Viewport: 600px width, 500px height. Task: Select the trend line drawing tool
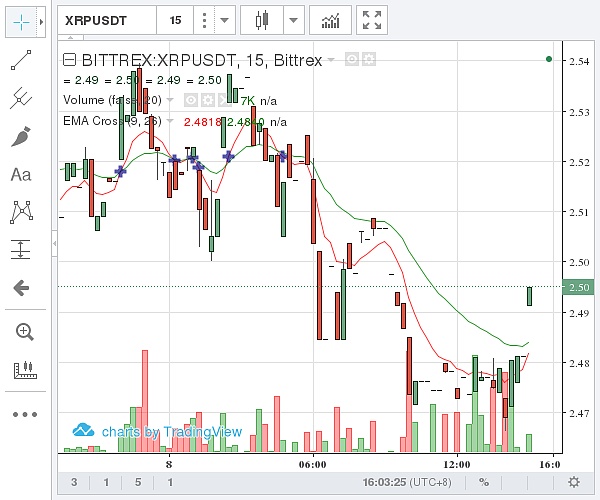pos(21,60)
